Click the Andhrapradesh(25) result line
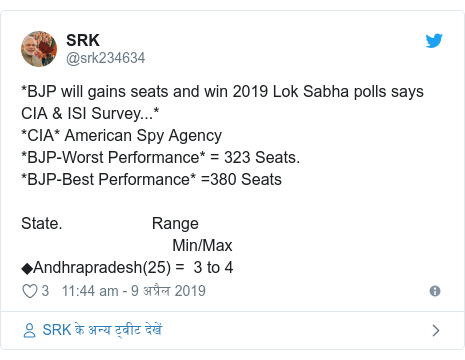 click(x=127, y=268)
